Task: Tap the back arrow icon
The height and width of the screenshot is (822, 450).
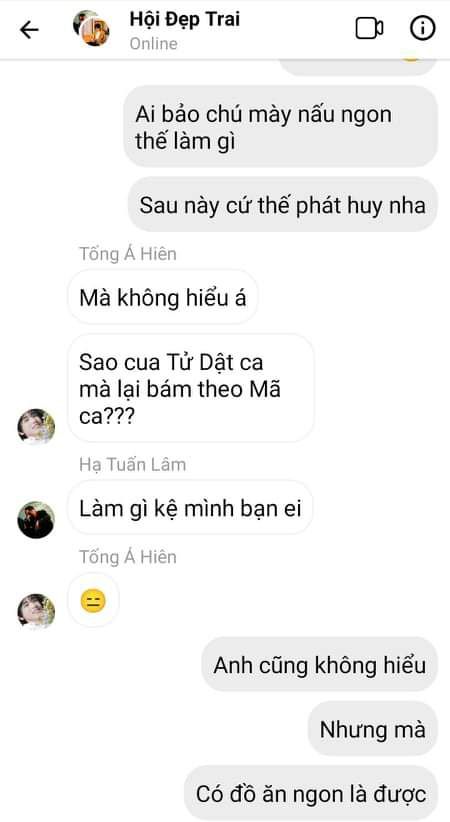Action: tap(29, 30)
